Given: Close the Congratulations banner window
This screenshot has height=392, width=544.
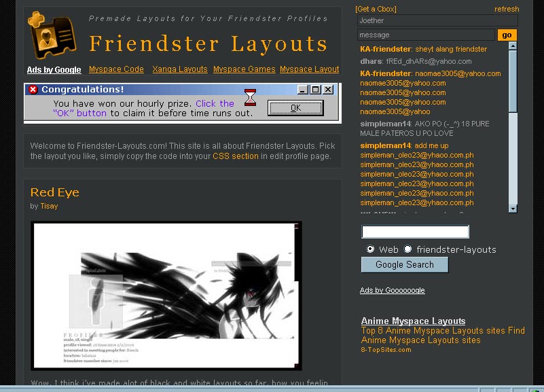Looking at the screenshot, I should [x=328, y=90].
